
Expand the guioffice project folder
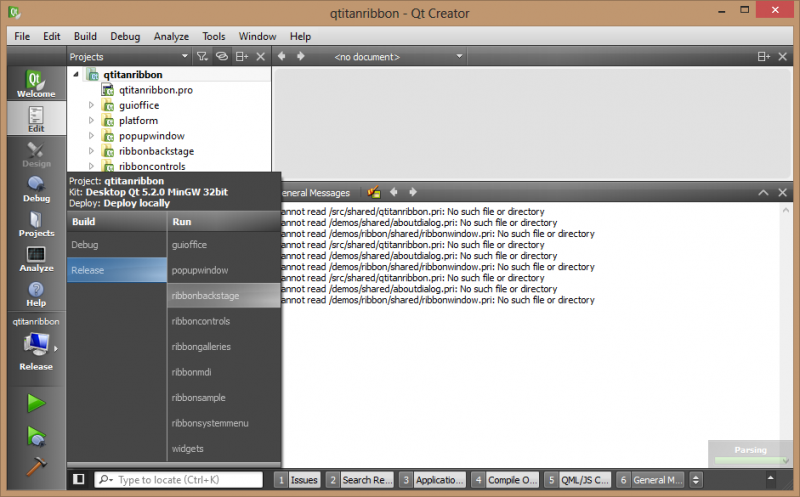click(91, 105)
